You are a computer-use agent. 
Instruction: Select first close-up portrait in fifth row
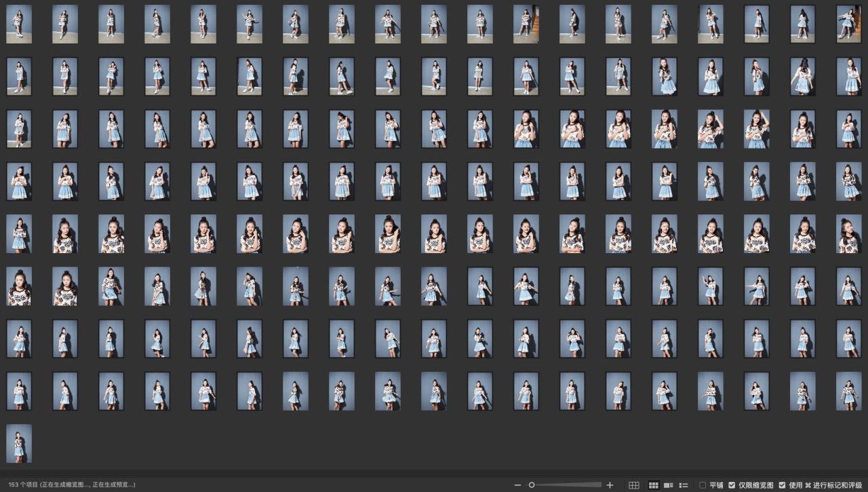pyautogui.click(x=65, y=234)
